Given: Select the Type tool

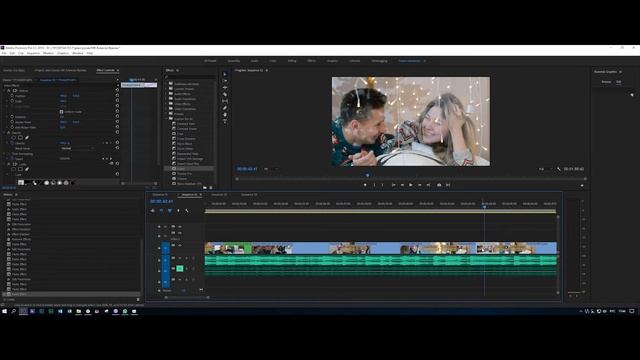Looking at the screenshot, I should [x=225, y=121].
